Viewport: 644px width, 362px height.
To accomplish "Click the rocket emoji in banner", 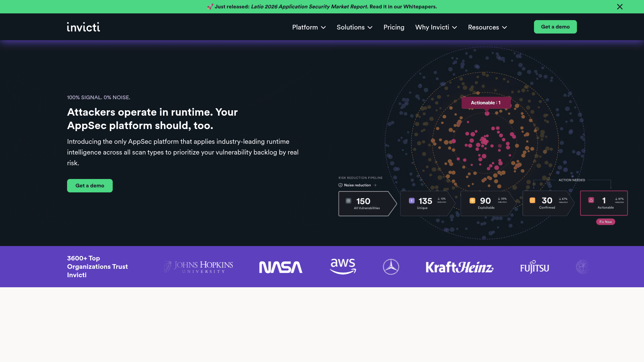I will [210, 7].
